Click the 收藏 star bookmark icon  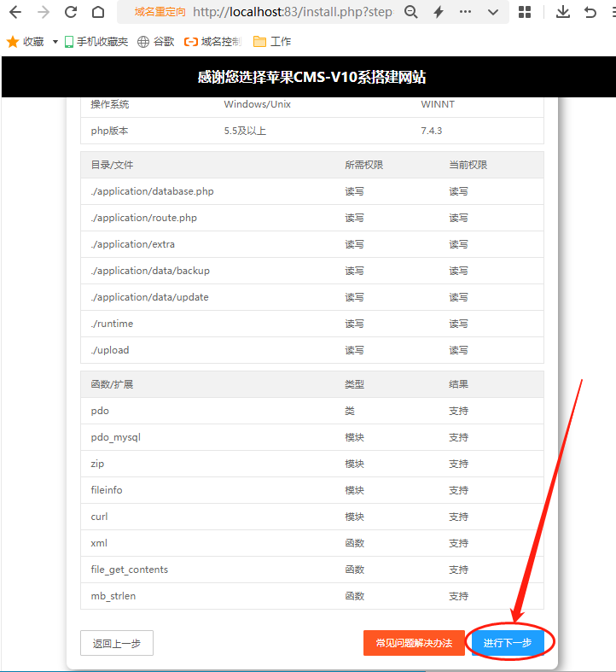pos(13,42)
